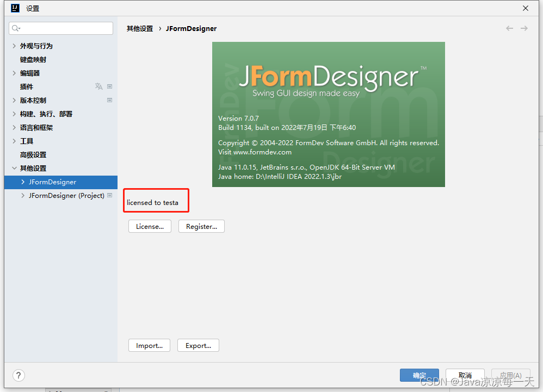
Task: Expand the 语言和框架 section
Action: tap(14, 127)
